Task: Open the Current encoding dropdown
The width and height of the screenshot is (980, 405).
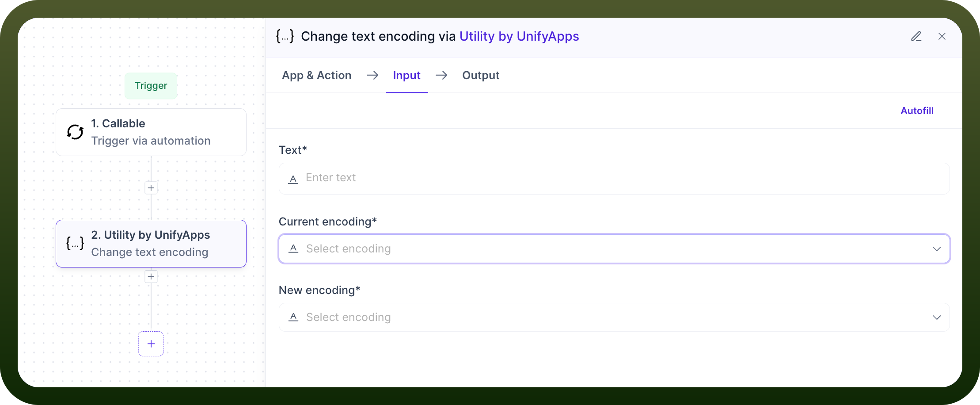Action: pyautogui.click(x=614, y=248)
